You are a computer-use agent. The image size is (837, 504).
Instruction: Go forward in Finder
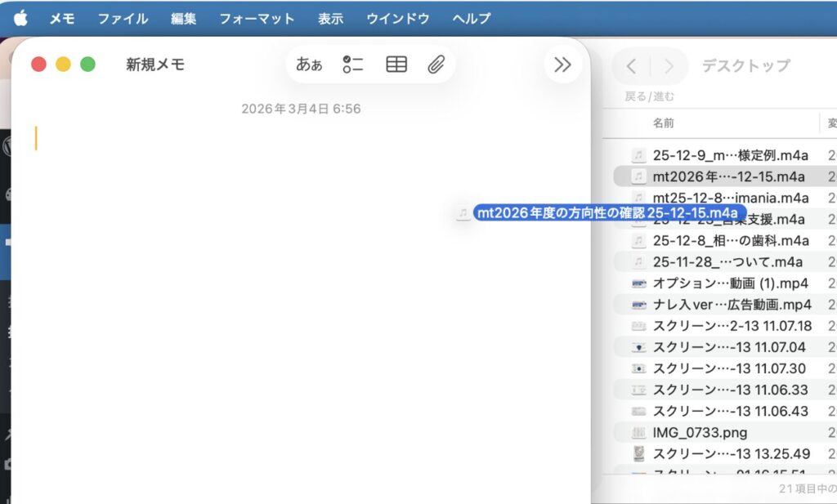(x=669, y=66)
